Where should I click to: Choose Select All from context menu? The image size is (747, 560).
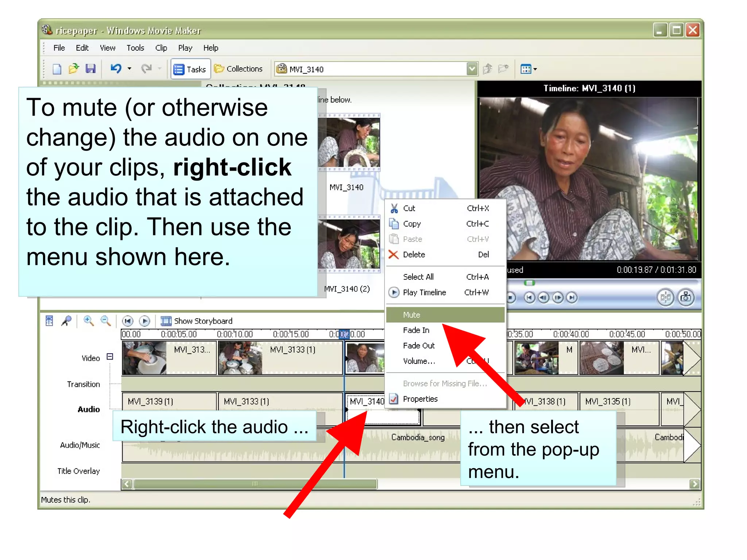coord(446,277)
